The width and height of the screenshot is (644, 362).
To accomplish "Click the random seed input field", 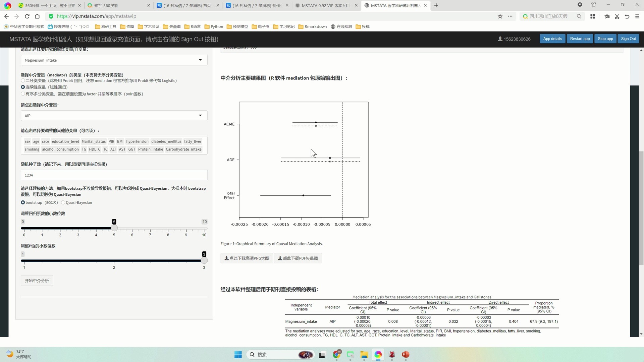I will [114, 175].
